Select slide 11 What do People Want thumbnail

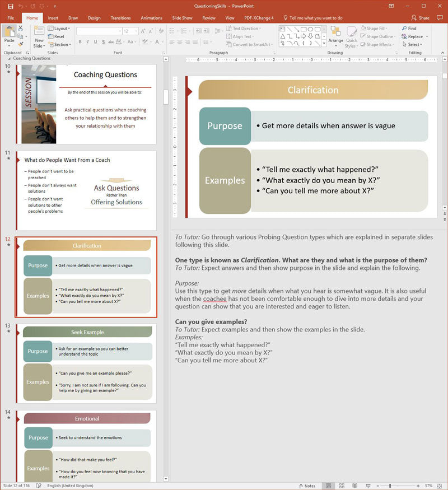[x=86, y=190]
